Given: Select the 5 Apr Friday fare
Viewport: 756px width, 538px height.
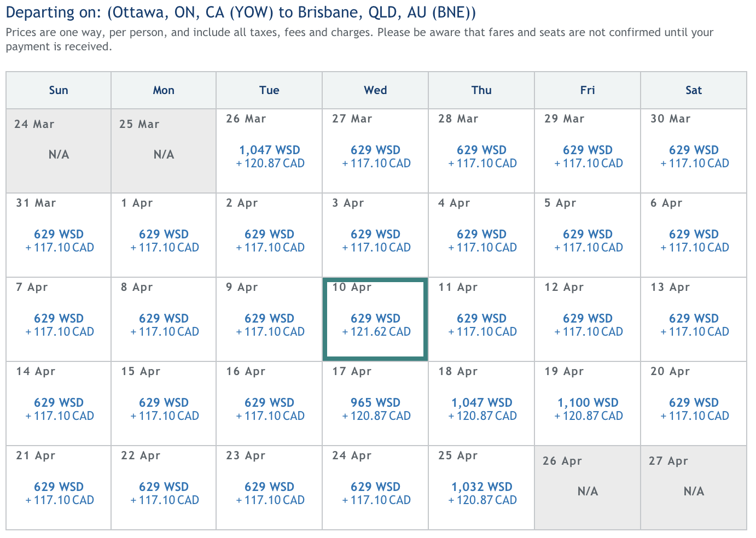Looking at the screenshot, I should tap(588, 235).
